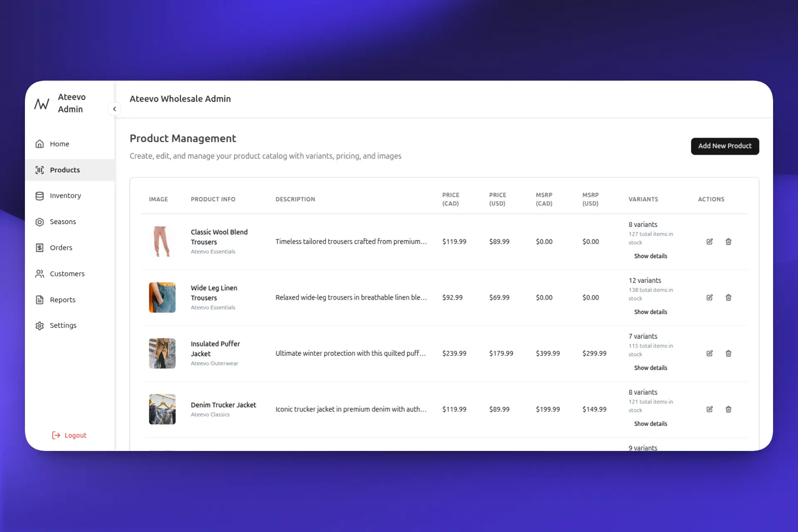Click the Orders receipt icon
This screenshot has width=798, height=532.
39,248
